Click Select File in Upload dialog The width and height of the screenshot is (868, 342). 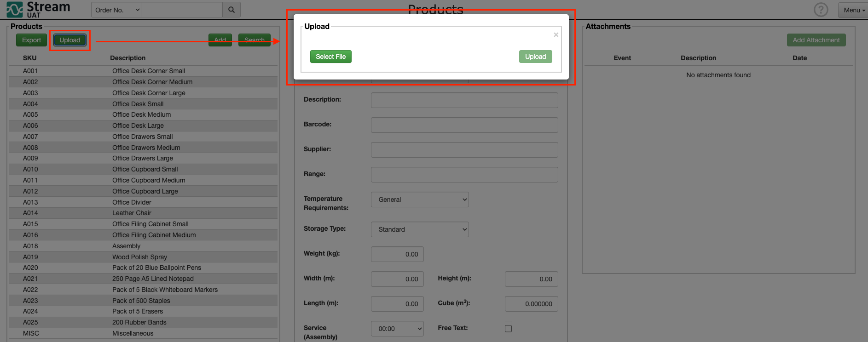[330, 57]
